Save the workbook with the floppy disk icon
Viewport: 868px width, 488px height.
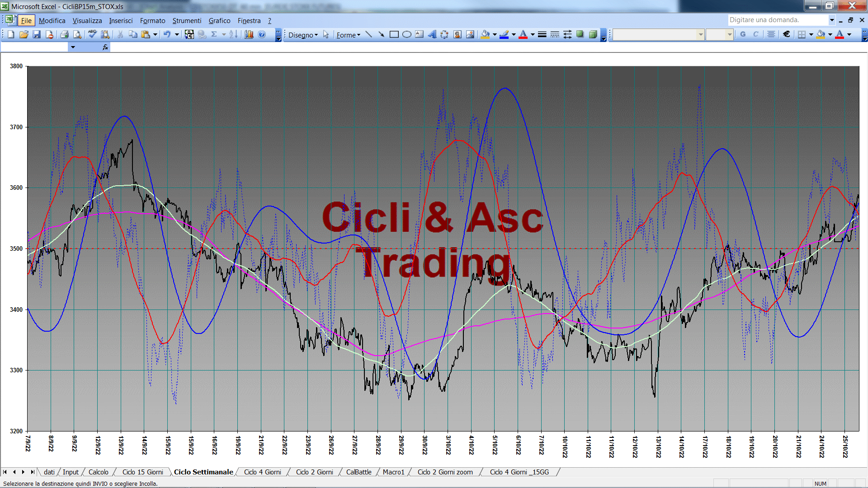[37, 34]
